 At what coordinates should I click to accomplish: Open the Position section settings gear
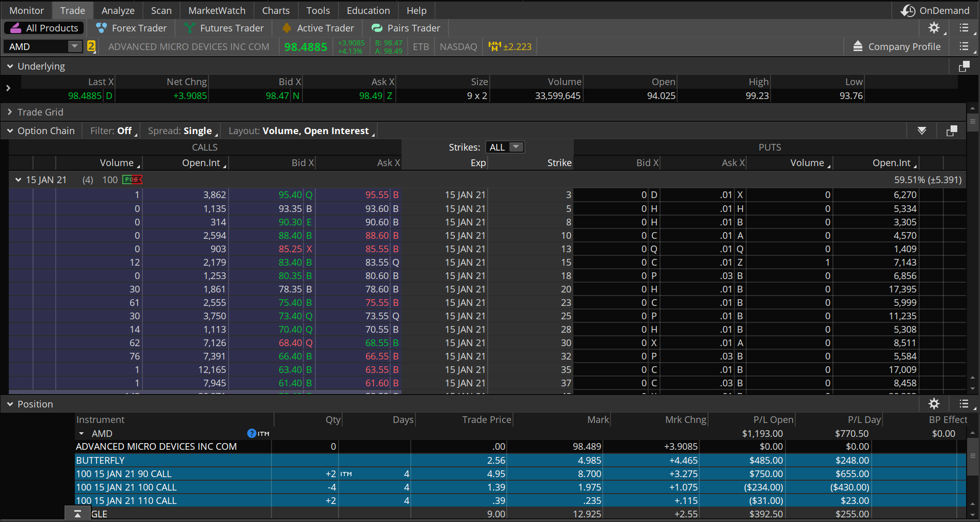click(934, 404)
